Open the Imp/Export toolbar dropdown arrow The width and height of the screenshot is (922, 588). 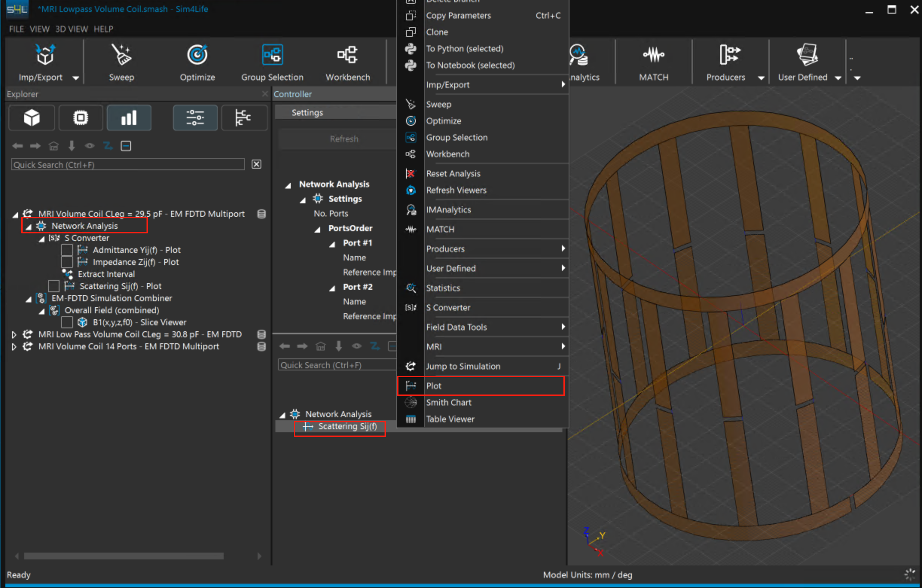pyautogui.click(x=76, y=78)
